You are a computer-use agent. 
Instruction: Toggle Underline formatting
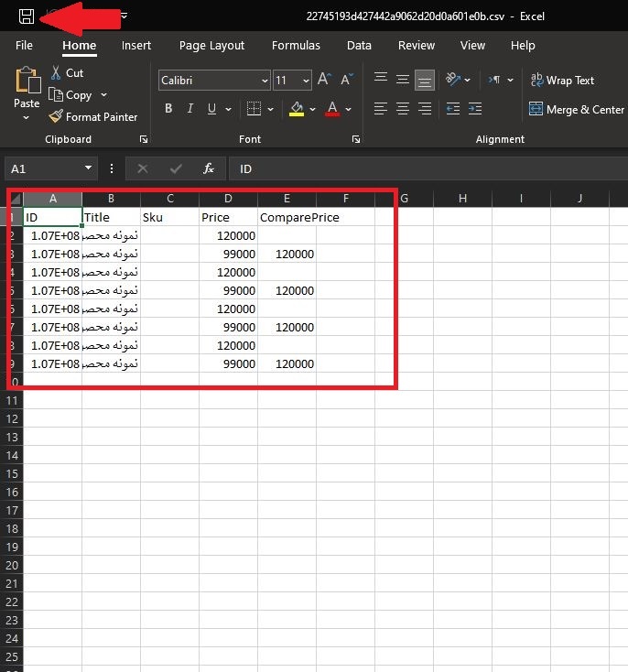[212, 109]
